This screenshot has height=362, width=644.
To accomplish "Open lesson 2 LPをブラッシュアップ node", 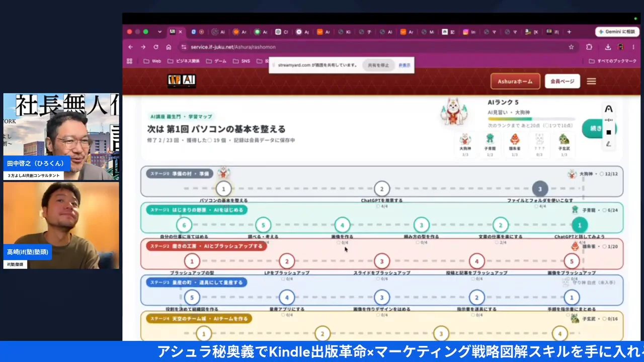I will [287, 261].
